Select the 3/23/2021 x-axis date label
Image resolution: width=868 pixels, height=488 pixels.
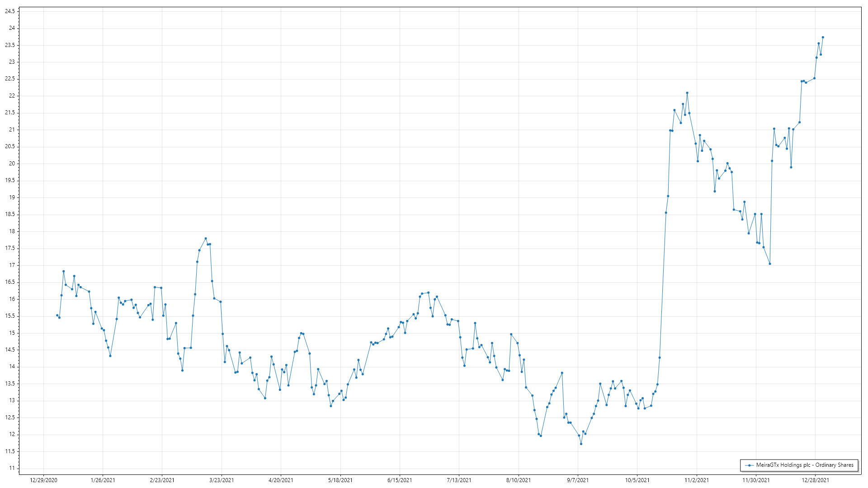pyautogui.click(x=222, y=480)
